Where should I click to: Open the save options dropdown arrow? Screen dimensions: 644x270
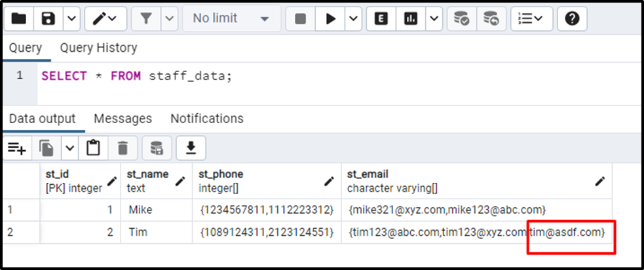point(72,19)
